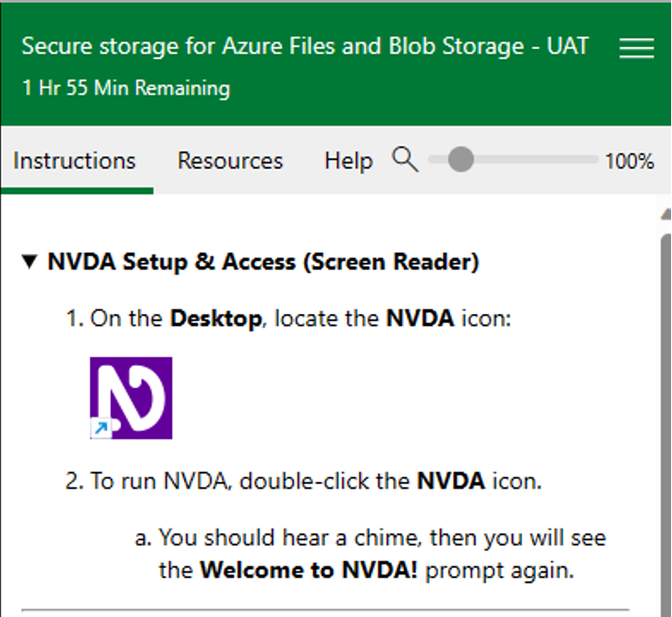This screenshot has height=617, width=672.
Task: Click the NVDA Setup & Access heading text
Action: point(263,262)
